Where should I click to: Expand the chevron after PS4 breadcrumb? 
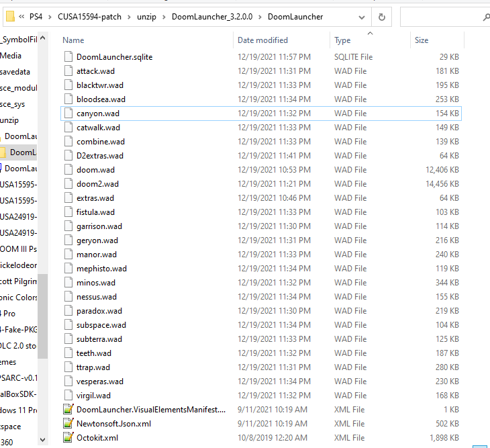50,17
